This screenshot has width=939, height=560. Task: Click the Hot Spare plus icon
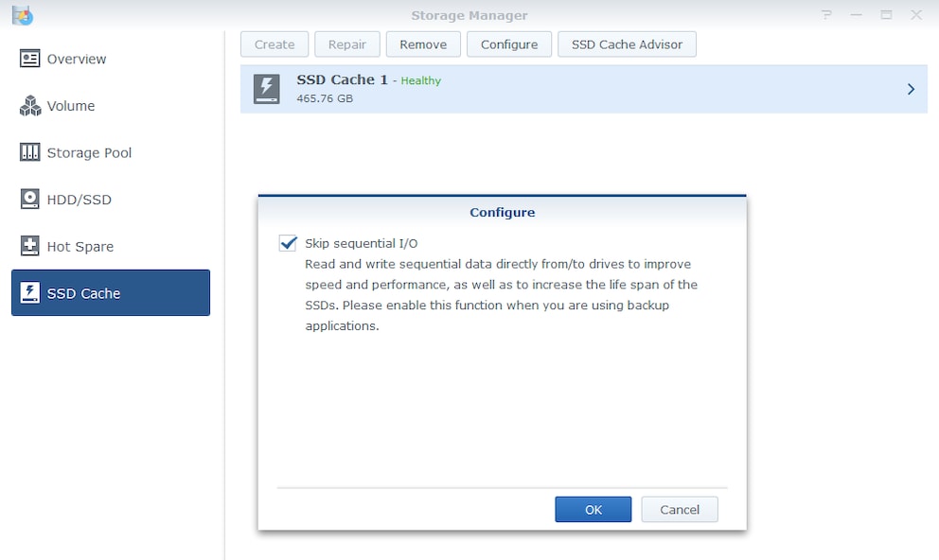click(30, 246)
